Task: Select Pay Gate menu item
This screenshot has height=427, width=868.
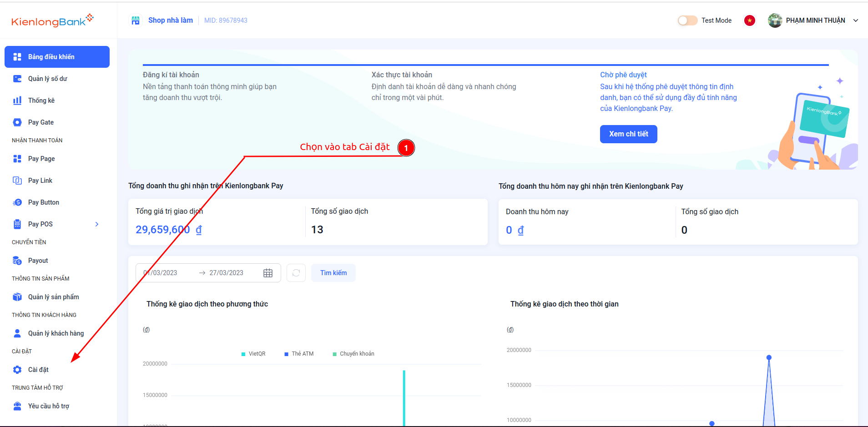Action: tap(57, 122)
